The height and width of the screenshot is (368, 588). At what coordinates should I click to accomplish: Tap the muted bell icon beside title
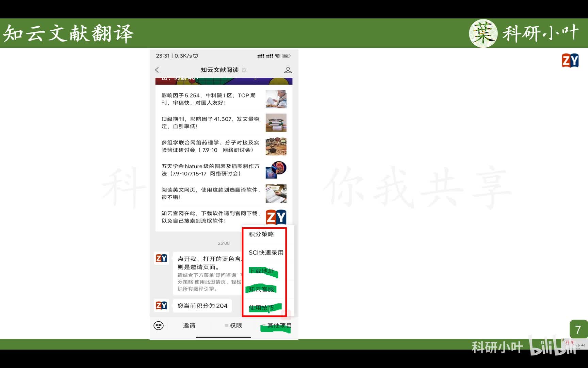[244, 70]
